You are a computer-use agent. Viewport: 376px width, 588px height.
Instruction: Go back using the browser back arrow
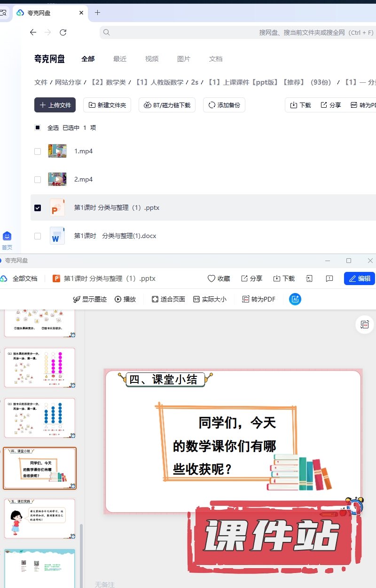click(33, 32)
